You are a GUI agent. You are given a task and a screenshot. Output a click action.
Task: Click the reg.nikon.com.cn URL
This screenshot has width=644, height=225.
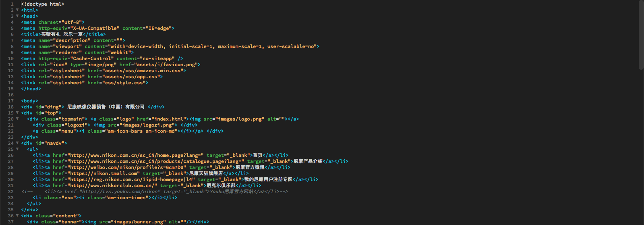point(131,179)
